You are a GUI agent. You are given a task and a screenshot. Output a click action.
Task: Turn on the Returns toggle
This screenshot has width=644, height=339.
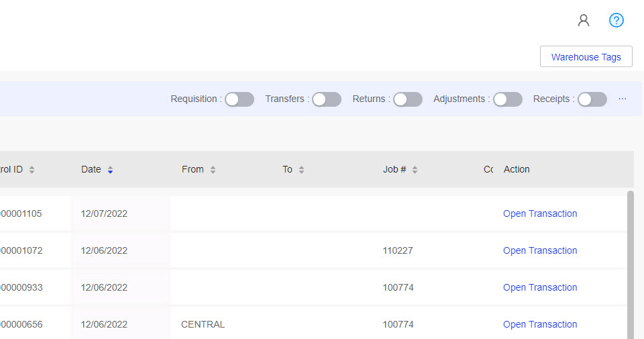point(408,99)
